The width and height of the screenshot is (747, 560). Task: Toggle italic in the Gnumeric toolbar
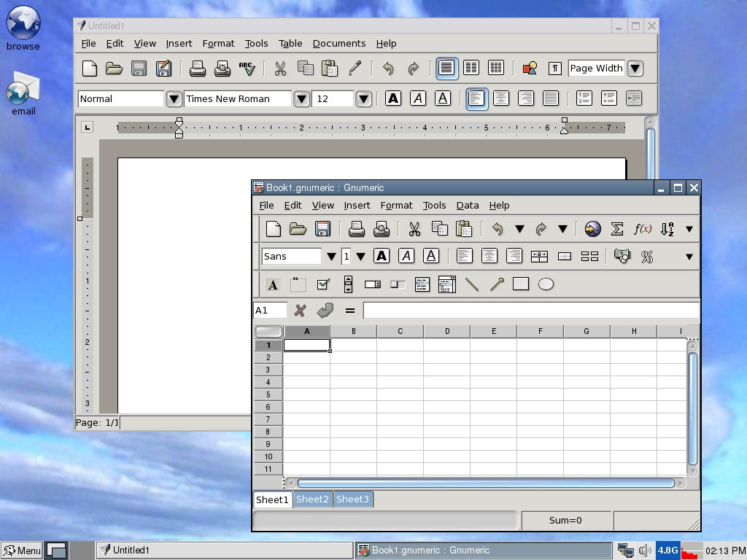406,256
